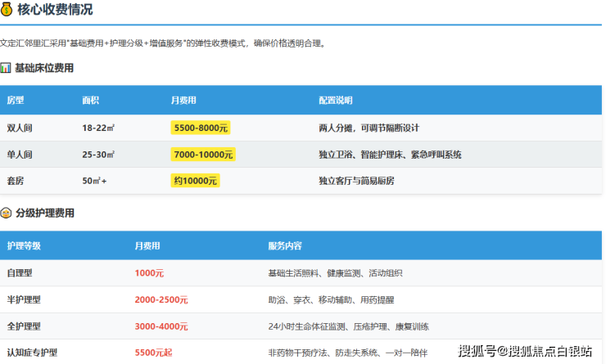This screenshot has width=606, height=364.
Task: Click the highlighted 5500-8000元 price
Action: click(x=201, y=128)
